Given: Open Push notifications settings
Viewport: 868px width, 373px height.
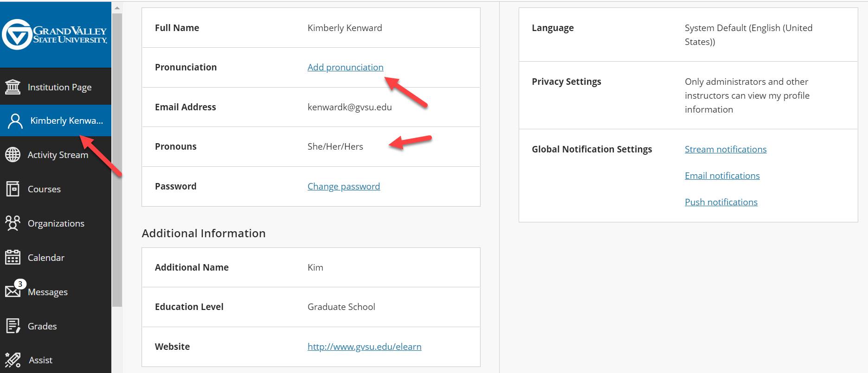Looking at the screenshot, I should [x=721, y=202].
